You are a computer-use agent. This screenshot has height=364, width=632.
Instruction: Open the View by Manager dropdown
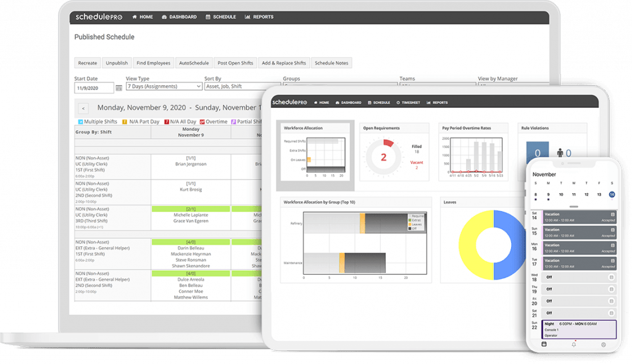[513, 84]
